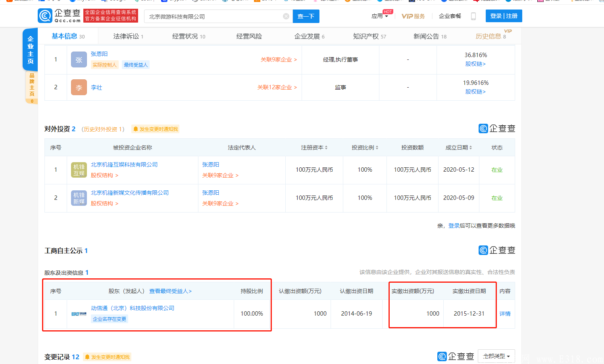Screen dimensions: 604x364
Task: Switch to 知识产权 tab
Action: (x=369, y=36)
